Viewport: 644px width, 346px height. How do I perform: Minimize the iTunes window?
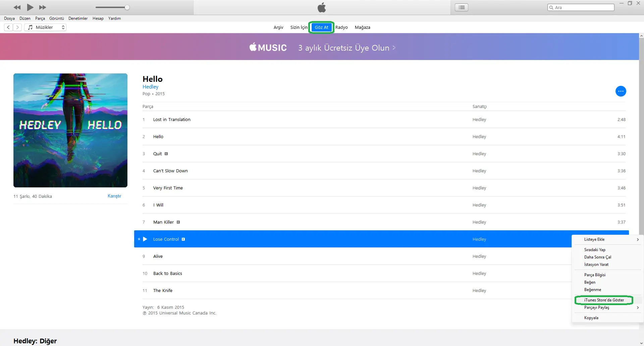tap(622, 3)
